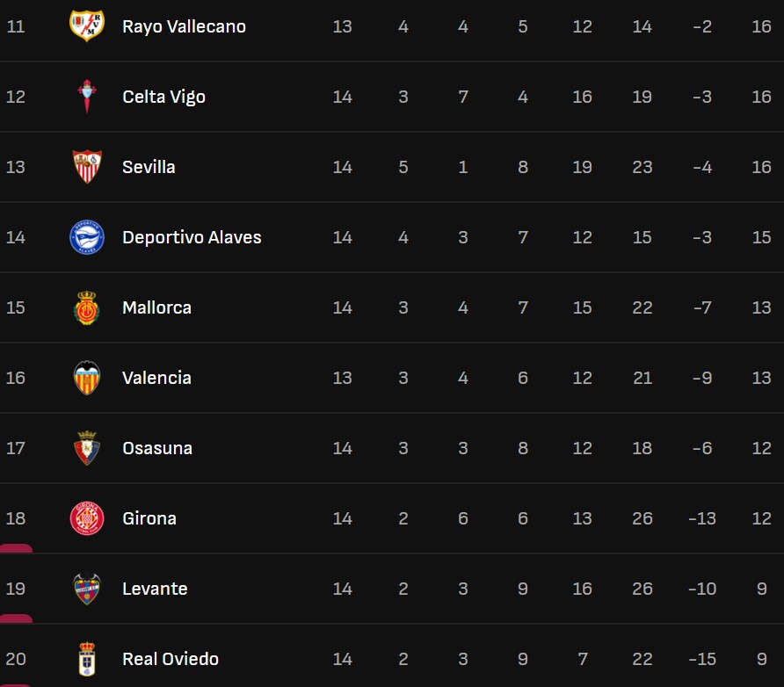Screen dimensions: 784x687
Task: Select the Sevilla team name
Action: 149,167
